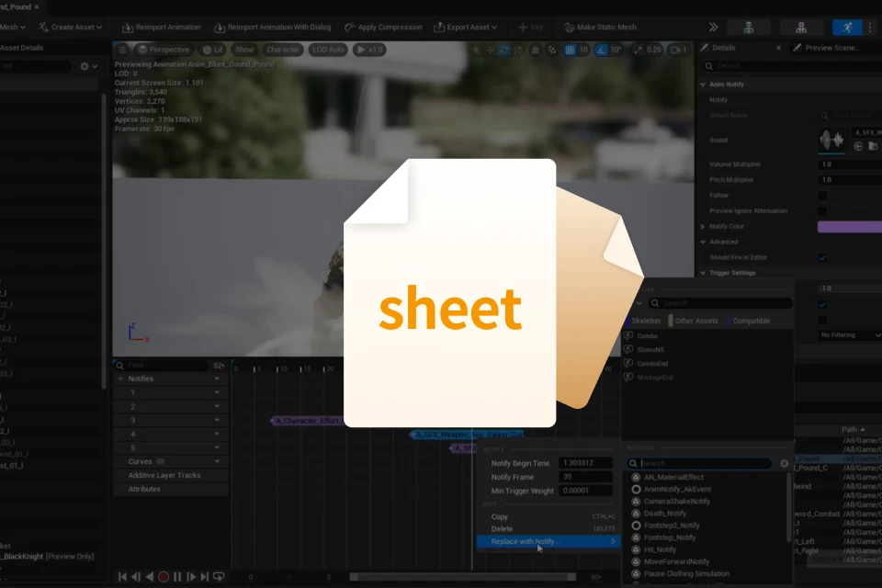Jump to the start of the animation
The width and height of the screenshot is (882, 588).
122,577
